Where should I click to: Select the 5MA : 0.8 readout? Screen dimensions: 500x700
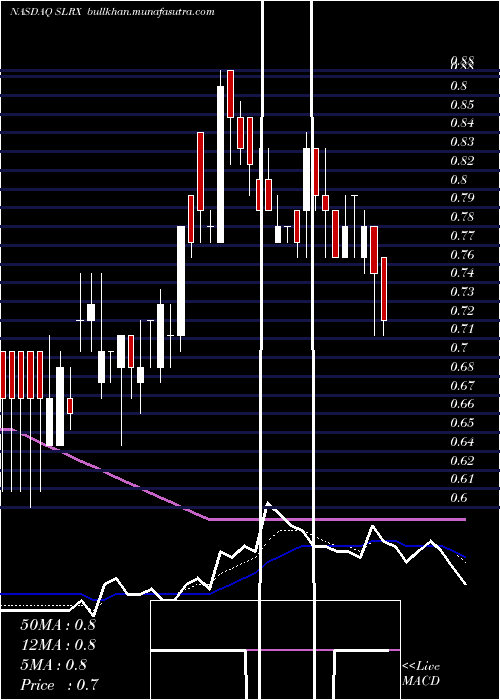[x=54, y=665]
